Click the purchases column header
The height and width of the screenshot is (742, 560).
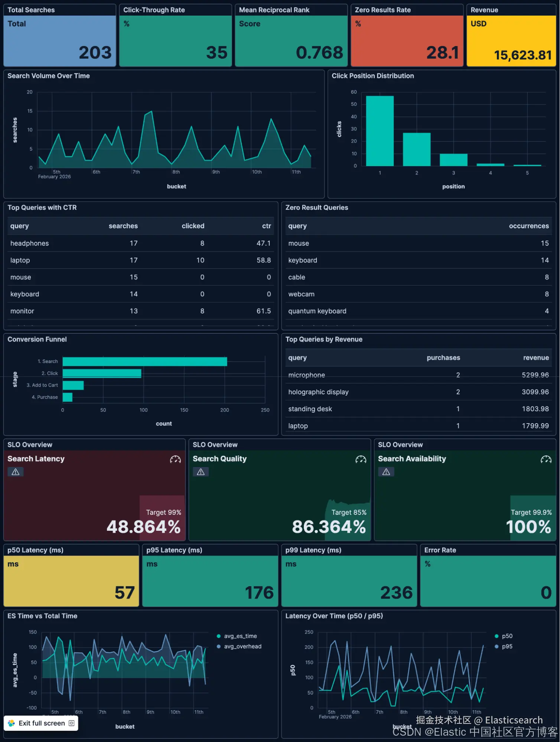[x=443, y=358]
